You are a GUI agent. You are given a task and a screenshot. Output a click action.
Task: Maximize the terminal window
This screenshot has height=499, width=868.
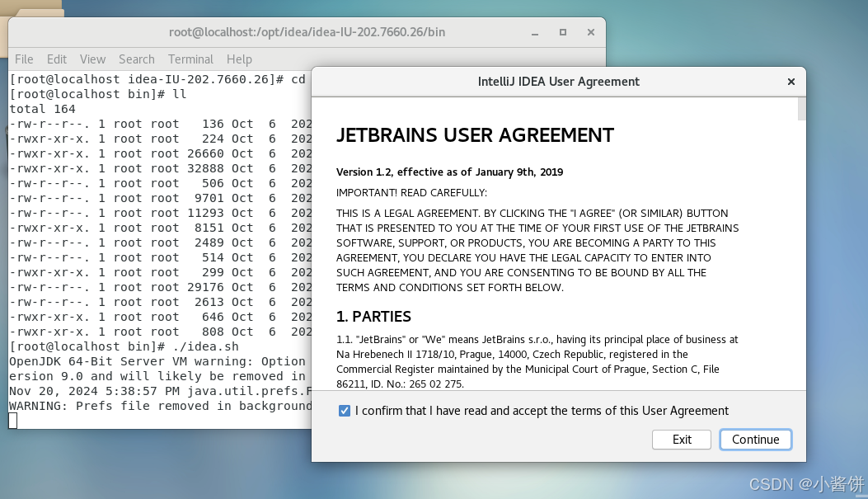[562, 32]
